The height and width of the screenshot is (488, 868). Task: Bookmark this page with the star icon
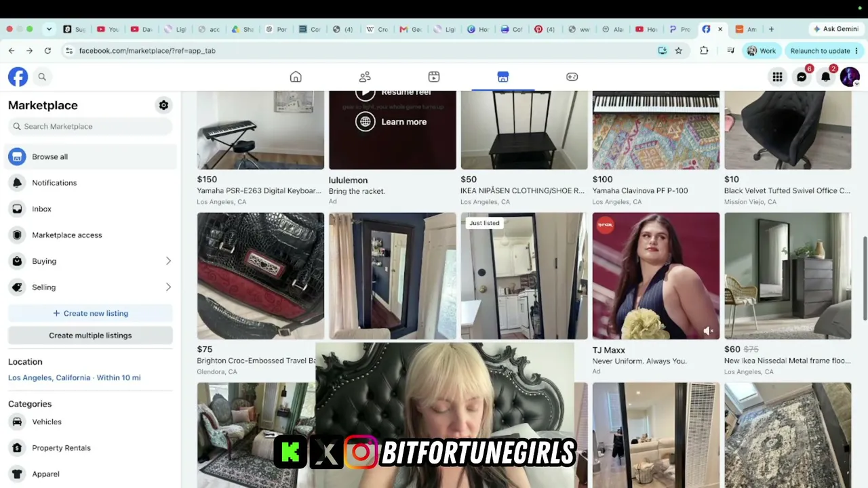(679, 51)
